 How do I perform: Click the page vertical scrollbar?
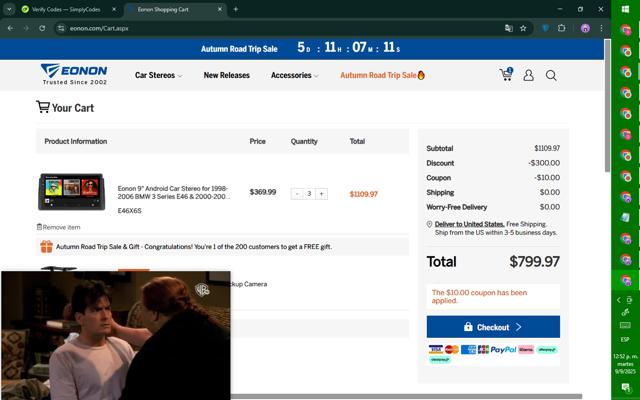[x=607, y=106]
